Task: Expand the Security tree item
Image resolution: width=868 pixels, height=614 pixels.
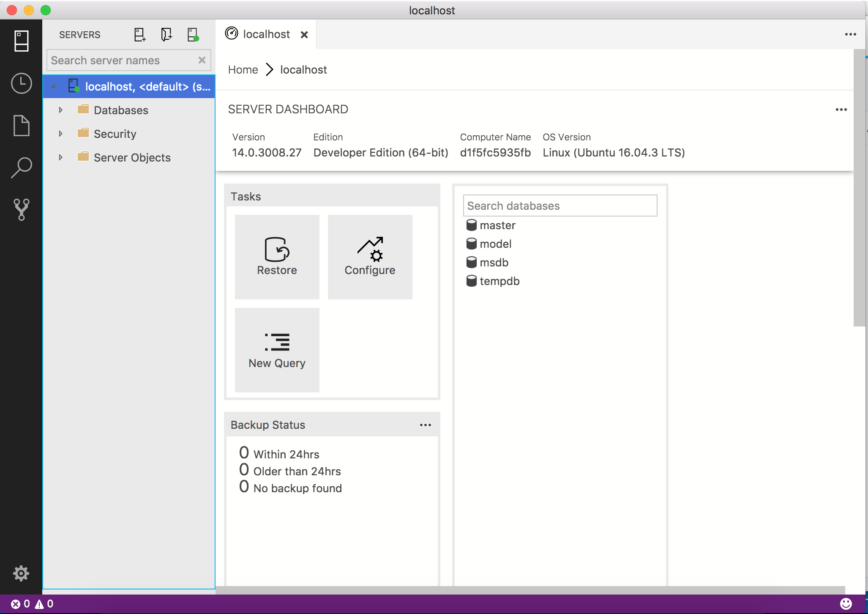Action: [x=60, y=134]
